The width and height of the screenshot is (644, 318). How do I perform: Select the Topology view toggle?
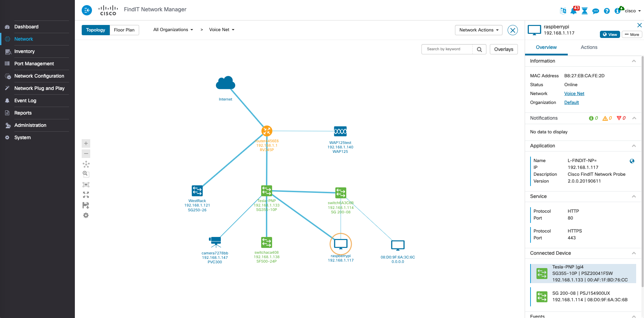point(96,30)
